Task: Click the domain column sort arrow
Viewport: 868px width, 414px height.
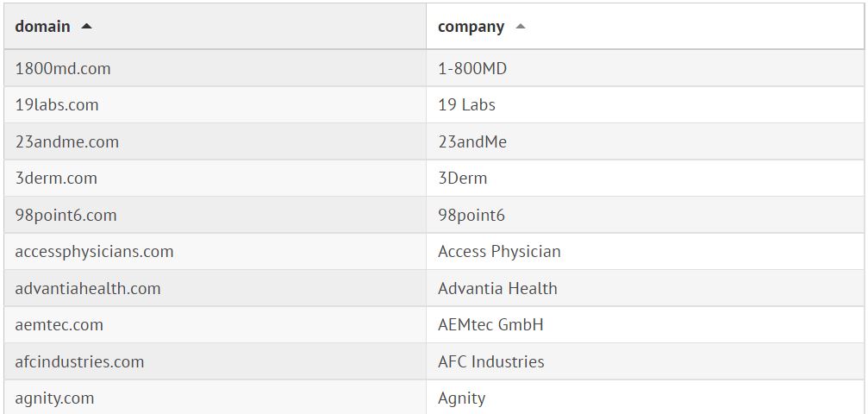Action: click(x=86, y=27)
